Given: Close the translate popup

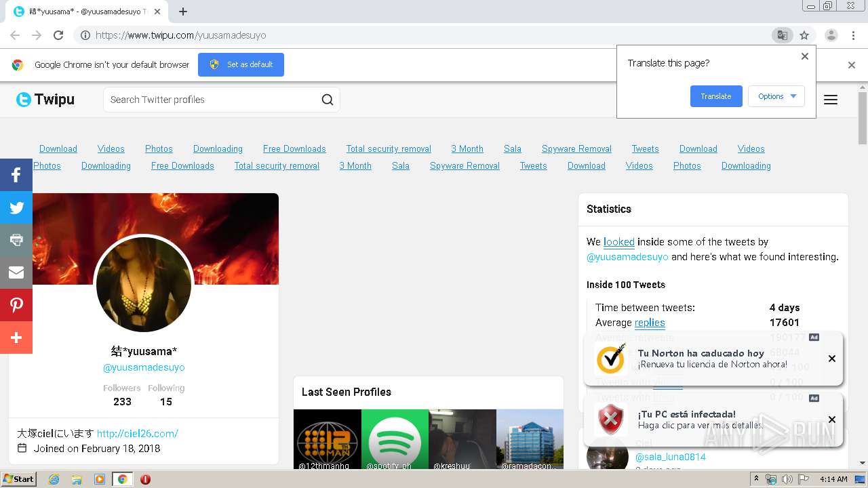Looking at the screenshot, I should pyautogui.click(x=805, y=56).
